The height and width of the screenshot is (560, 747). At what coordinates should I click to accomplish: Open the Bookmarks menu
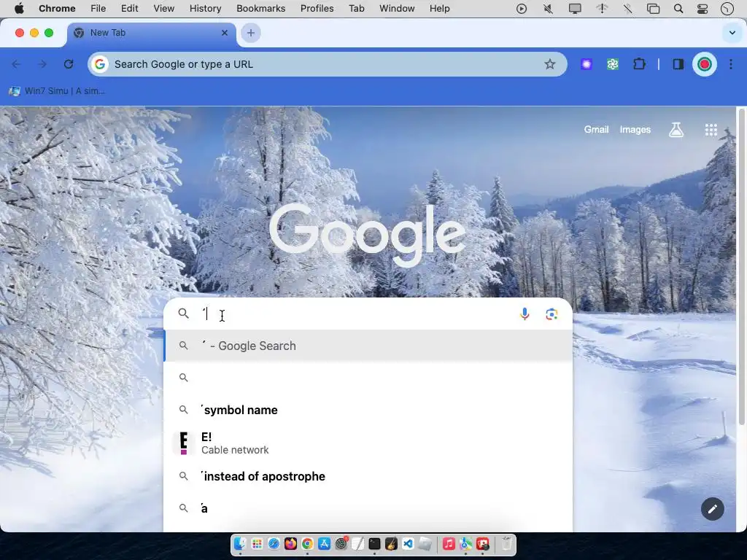pos(260,9)
